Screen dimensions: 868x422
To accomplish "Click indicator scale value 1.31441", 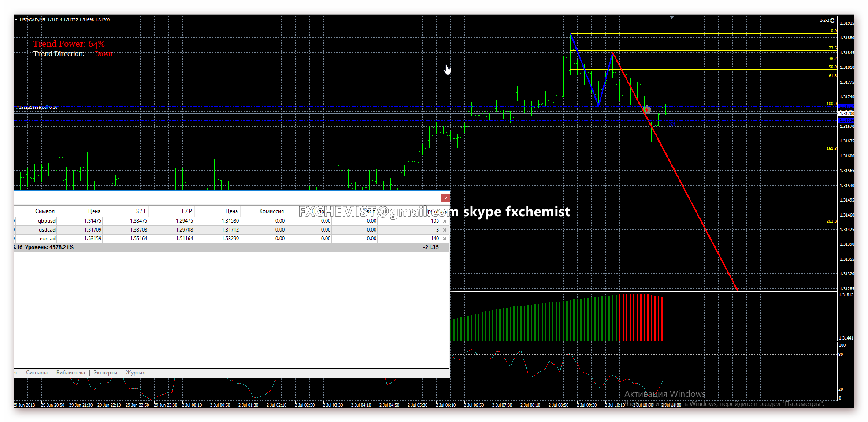I will click(846, 338).
